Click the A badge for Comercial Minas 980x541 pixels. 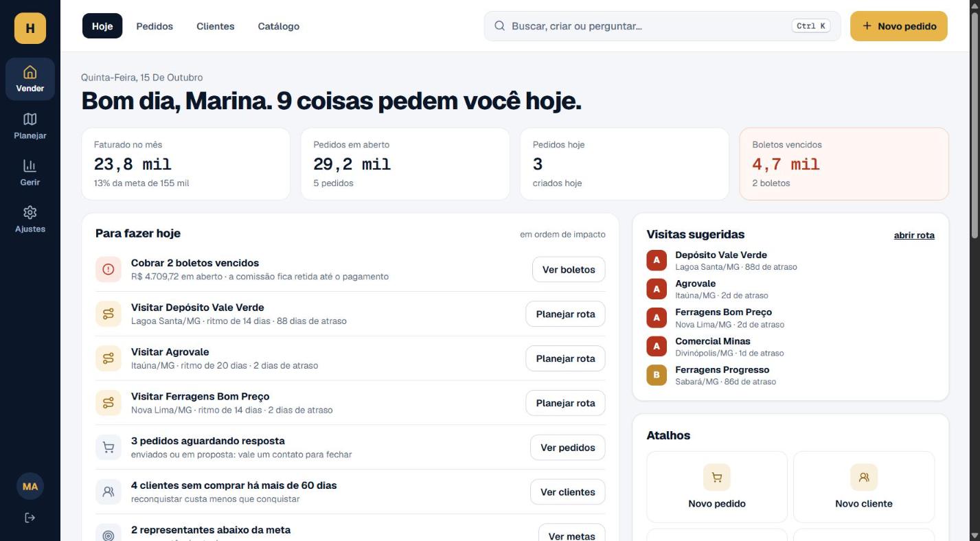click(x=657, y=347)
